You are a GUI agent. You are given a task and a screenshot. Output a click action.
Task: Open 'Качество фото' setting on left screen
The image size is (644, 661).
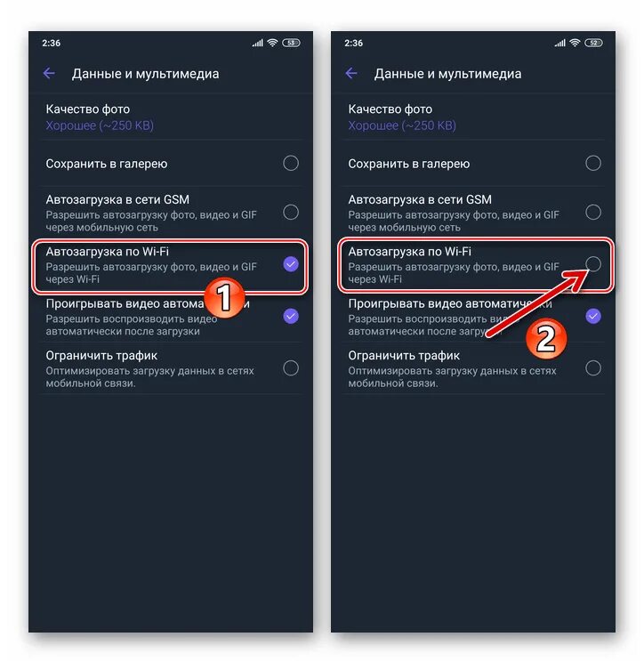point(171,117)
